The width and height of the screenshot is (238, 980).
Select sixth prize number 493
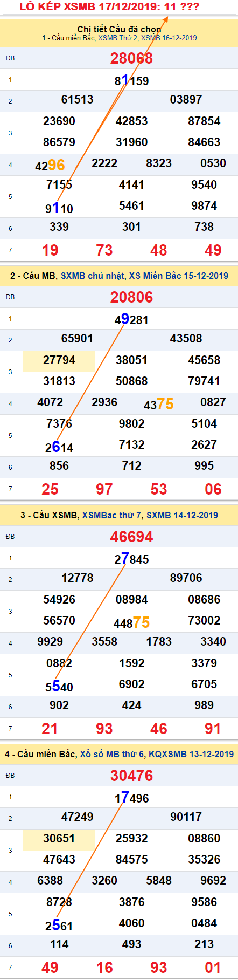pyautogui.click(x=131, y=944)
